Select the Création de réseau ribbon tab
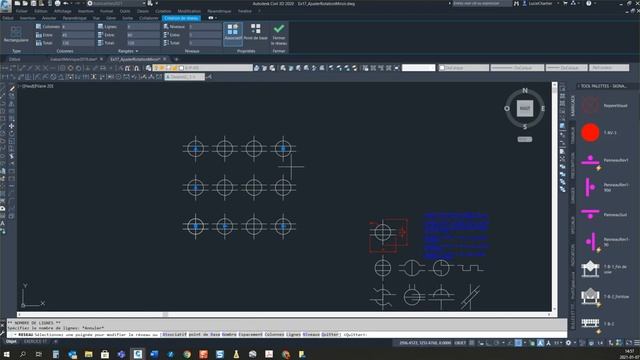The width and height of the screenshot is (640, 360). click(181, 18)
